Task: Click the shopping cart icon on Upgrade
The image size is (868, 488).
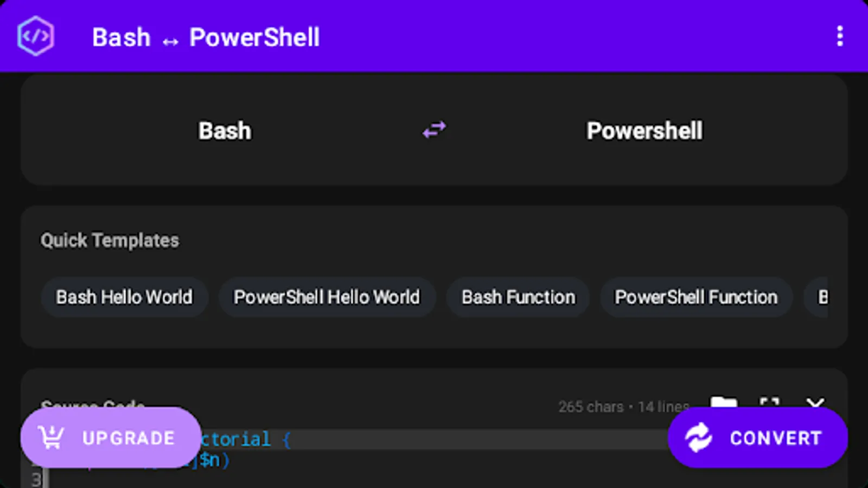Action: pyautogui.click(x=52, y=438)
